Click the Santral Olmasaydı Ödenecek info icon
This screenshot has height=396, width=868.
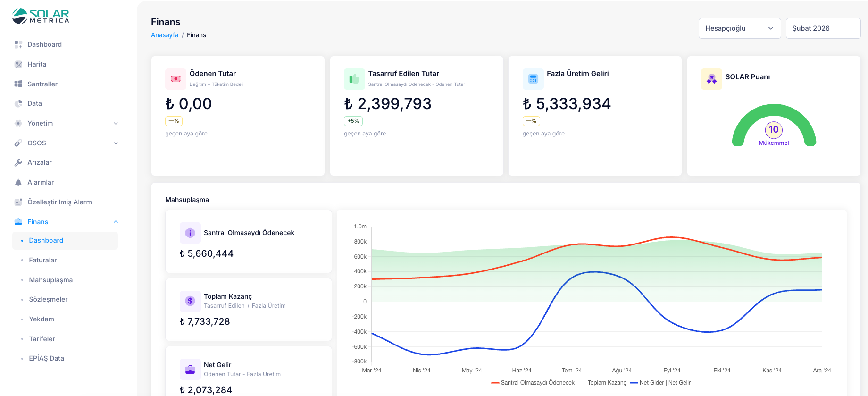[190, 233]
